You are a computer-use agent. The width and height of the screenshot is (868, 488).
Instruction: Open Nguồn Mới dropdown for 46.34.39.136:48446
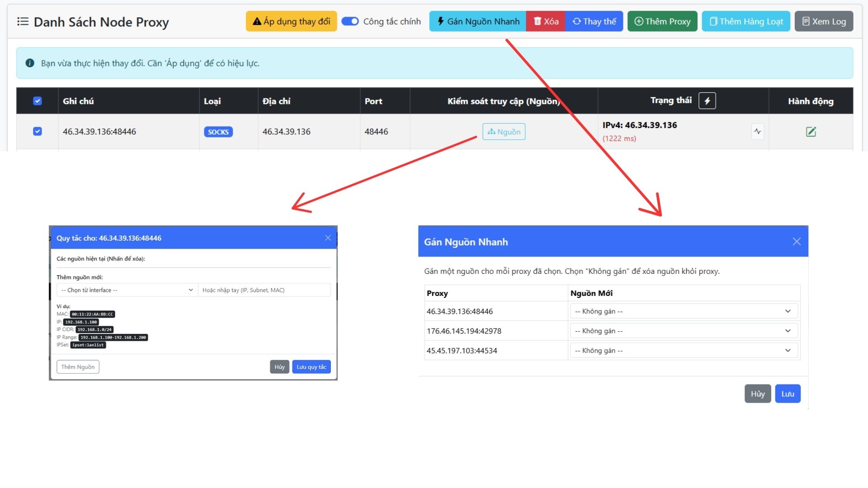[x=684, y=311]
